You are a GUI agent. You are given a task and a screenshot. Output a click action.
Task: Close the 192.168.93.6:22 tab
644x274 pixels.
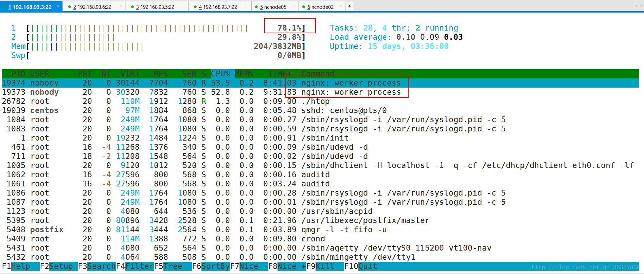[121, 6]
